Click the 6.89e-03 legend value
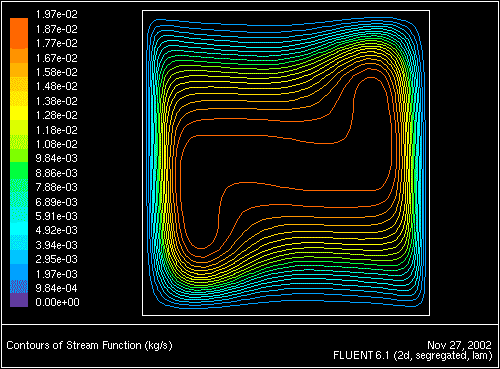The width and height of the screenshot is (500, 369). 57,202
